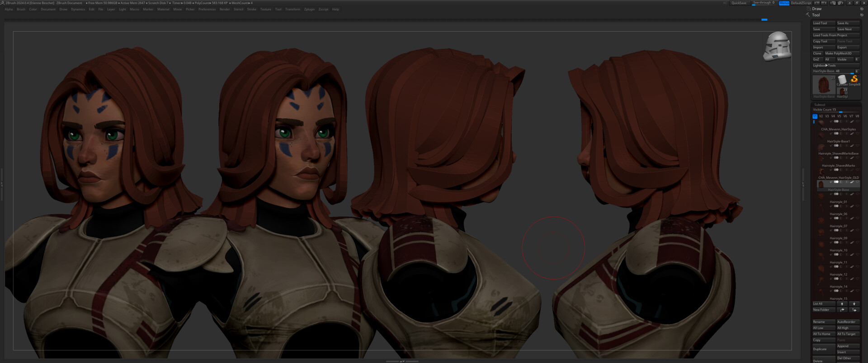Click the New Folder button
Viewport: 868px width, 363px height.
(x=824, y=310)
